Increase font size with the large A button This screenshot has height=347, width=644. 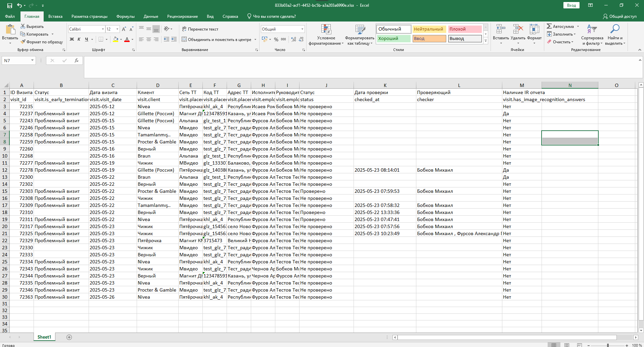point(124,29)
